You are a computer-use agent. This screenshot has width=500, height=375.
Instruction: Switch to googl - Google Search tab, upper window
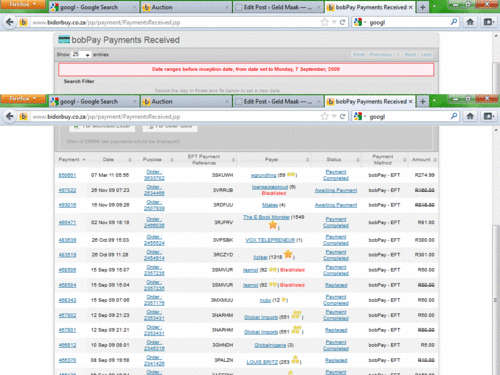93,7
